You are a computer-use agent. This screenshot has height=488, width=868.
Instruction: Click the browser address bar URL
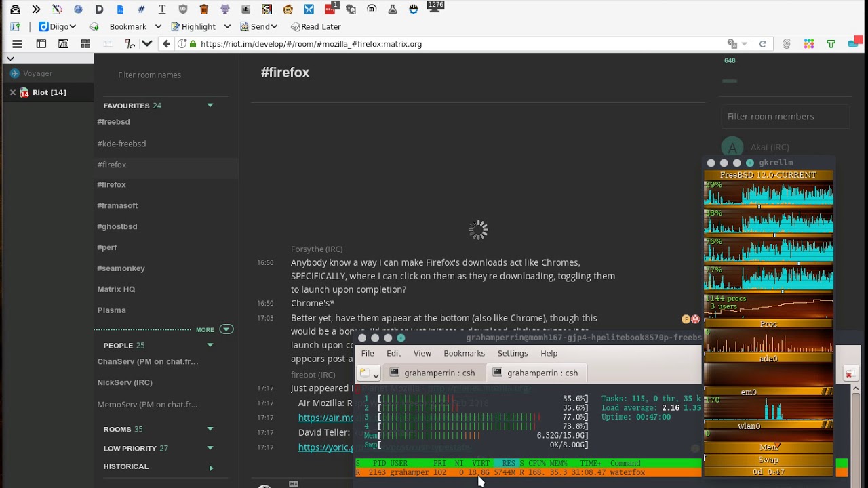(311, 44)
